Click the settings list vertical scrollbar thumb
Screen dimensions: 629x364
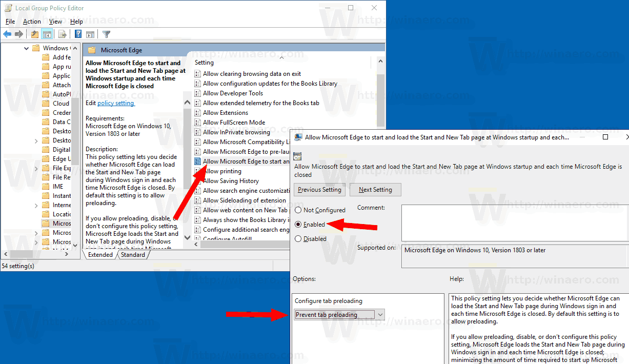[380, 100]
